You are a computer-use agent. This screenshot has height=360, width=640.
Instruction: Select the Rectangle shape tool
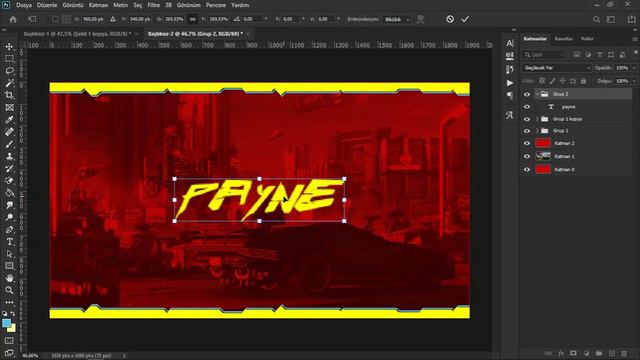click(x=9, y=266)
